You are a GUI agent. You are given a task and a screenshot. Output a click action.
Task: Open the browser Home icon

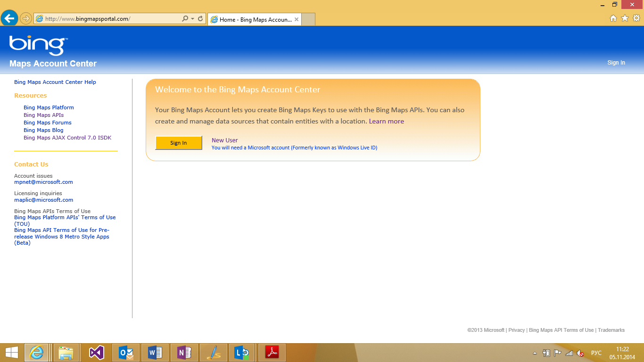[x=613, y=18]
